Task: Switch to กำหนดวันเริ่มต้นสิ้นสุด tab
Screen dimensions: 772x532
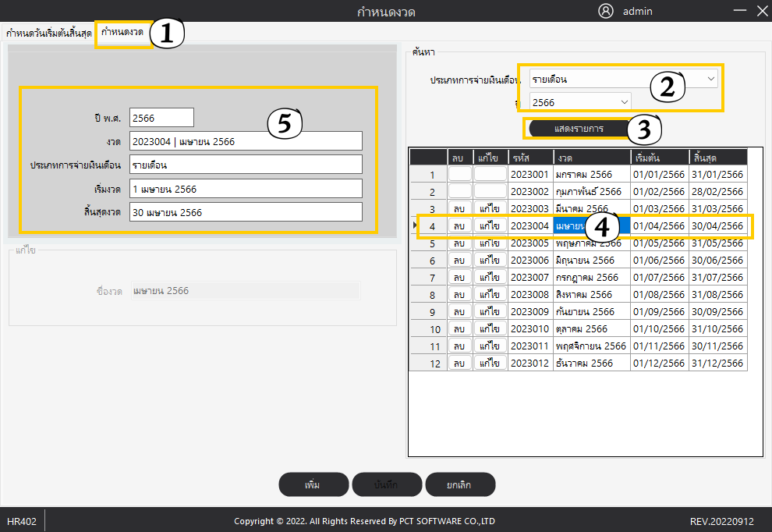Action: [48, 34]
